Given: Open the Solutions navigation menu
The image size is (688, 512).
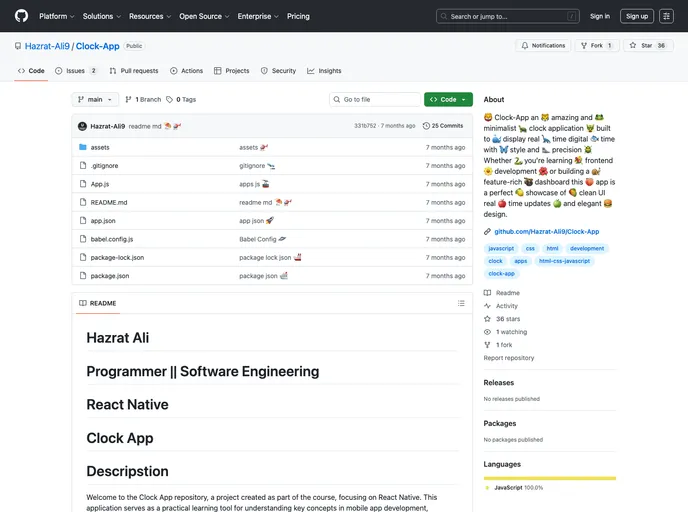Looking at the screenshot, I should 101,16.
